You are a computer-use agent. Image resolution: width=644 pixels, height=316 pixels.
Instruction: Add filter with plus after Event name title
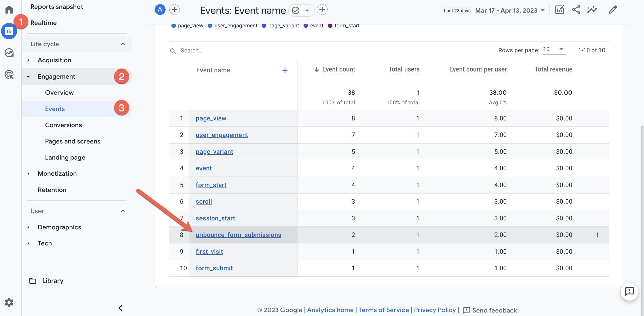[322, 10]
